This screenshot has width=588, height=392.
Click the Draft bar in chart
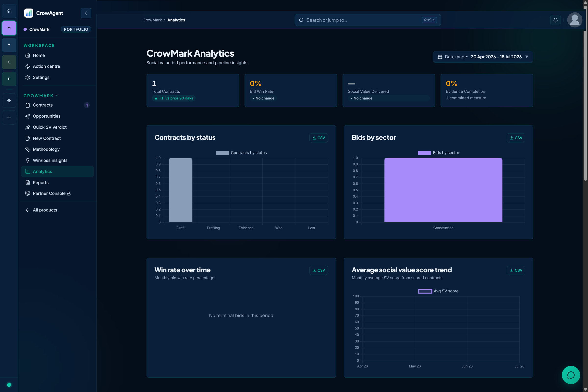pyautogui.click(x=181, y=190)
